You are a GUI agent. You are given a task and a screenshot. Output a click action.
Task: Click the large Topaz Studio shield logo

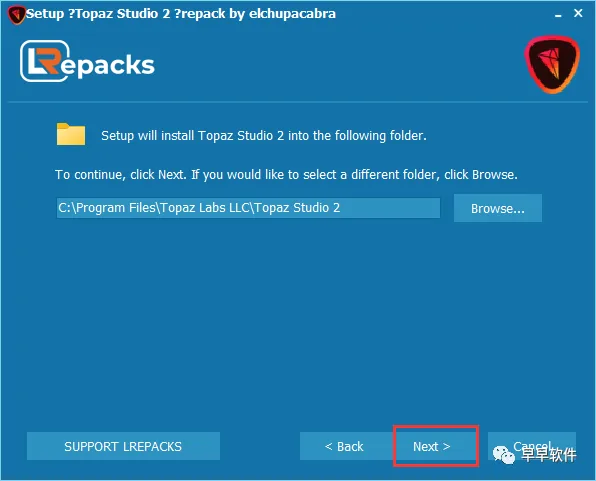point(552,65)
